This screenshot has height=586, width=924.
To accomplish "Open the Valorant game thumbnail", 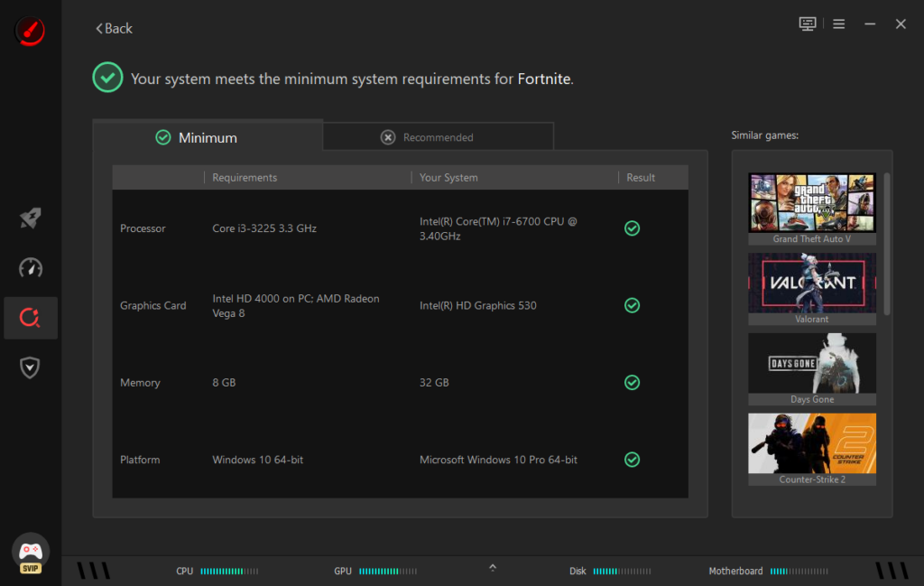I will click(x=812, y=283).
